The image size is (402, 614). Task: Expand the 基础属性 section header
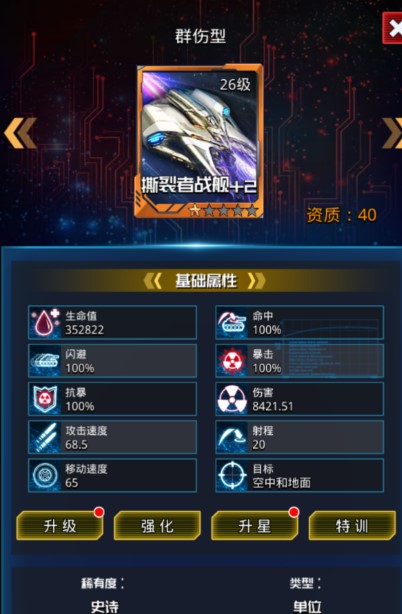click(205, 281)
